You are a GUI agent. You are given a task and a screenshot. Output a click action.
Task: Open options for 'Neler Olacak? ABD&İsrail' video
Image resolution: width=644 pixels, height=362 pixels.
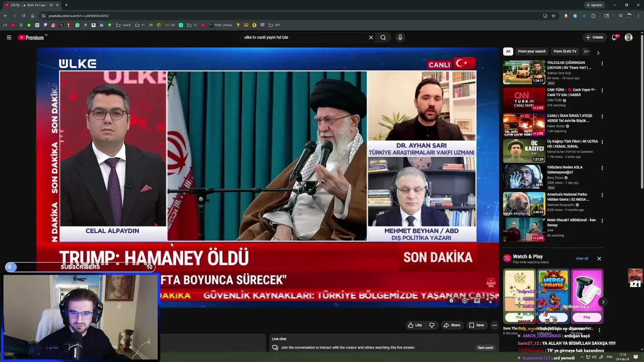click(x=602, y=221)
